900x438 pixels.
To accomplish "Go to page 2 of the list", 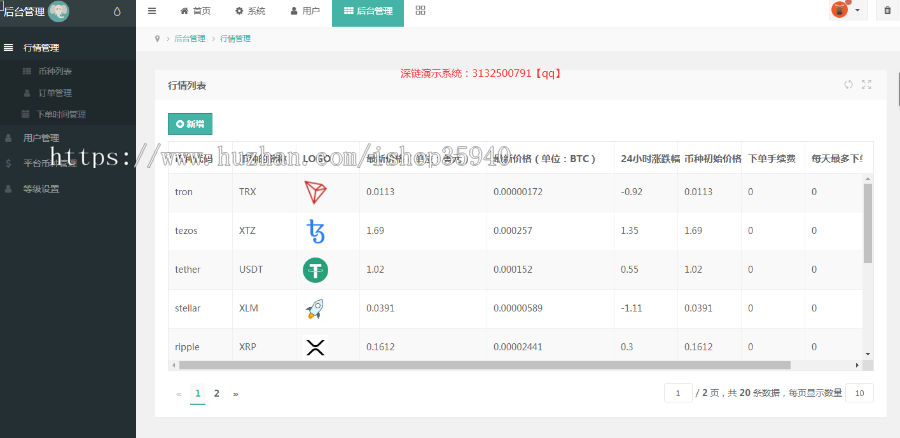I will pos(216,393).
